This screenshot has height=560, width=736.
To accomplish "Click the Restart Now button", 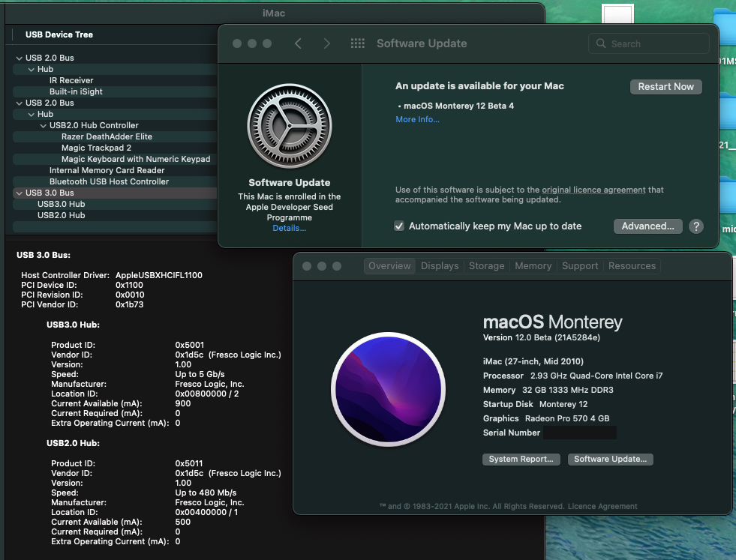I will pyautogui.click(x=665, y=86).
